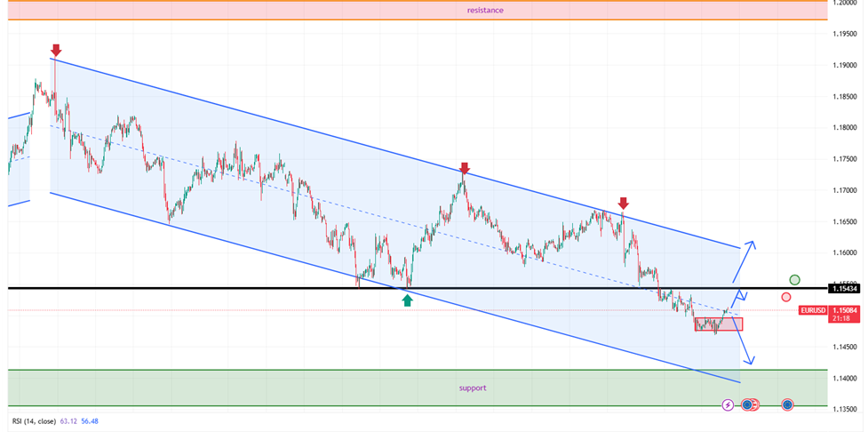Click the EURUSD symbol price label
Image resolution: width=868 pixels, height=432 pixels.
point(813,310)
